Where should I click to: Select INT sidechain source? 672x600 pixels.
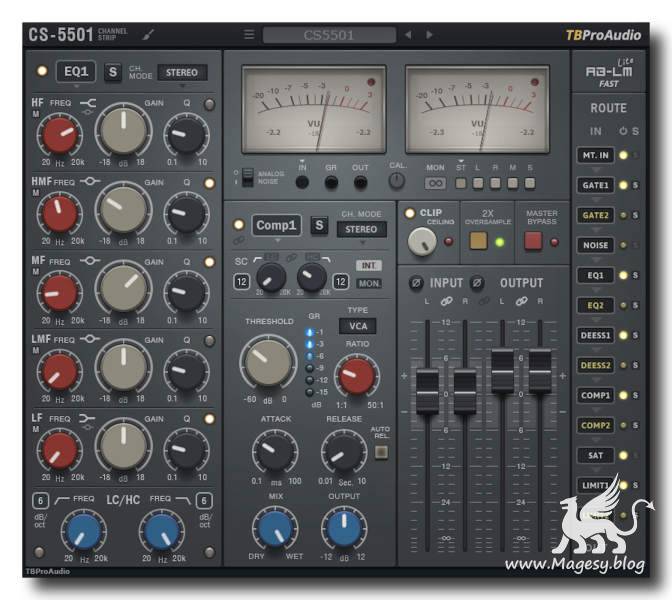pyautogui.click(x=369, y=266)
